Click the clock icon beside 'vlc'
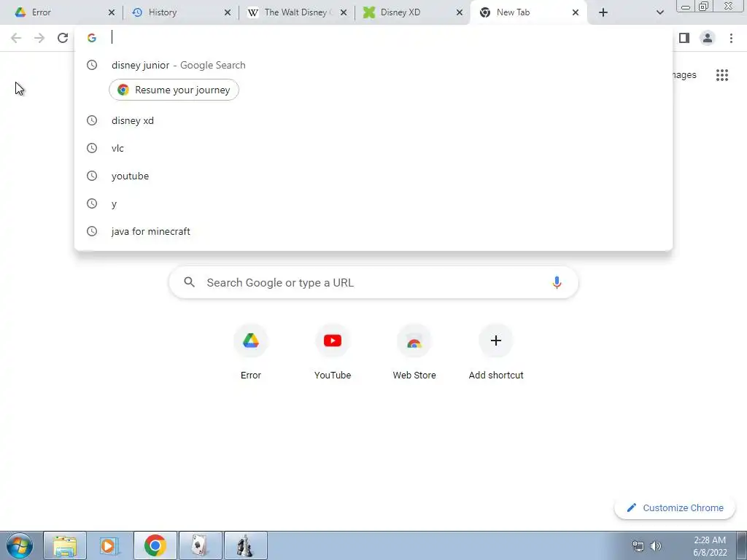This screenshot has width=747, height=560. (92, 148)
